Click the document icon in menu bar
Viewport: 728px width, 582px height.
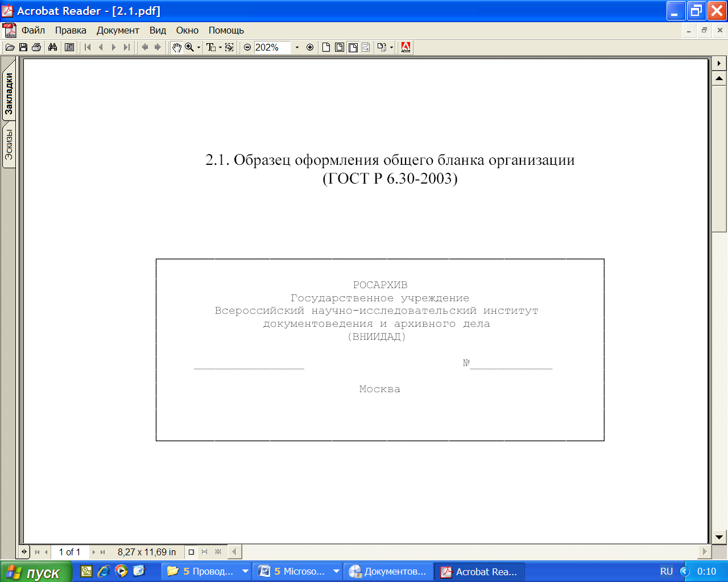(x=9, y=30)
